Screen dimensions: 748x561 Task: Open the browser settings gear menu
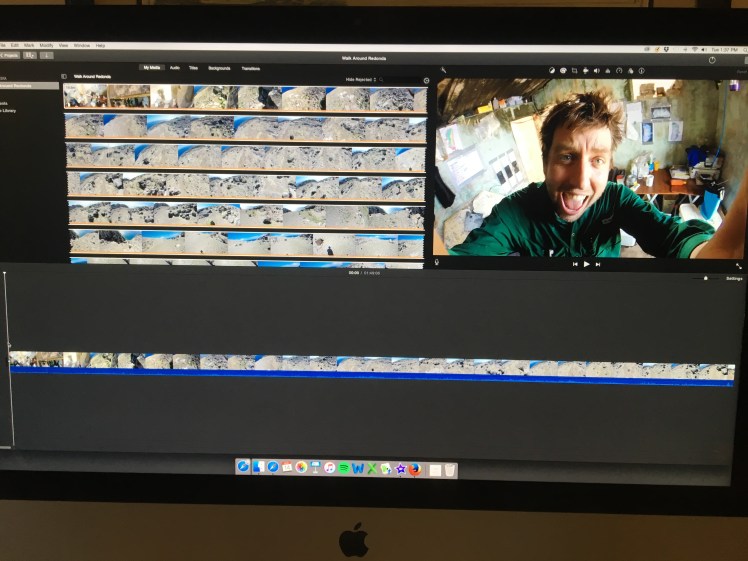click(x=426, y=80)
